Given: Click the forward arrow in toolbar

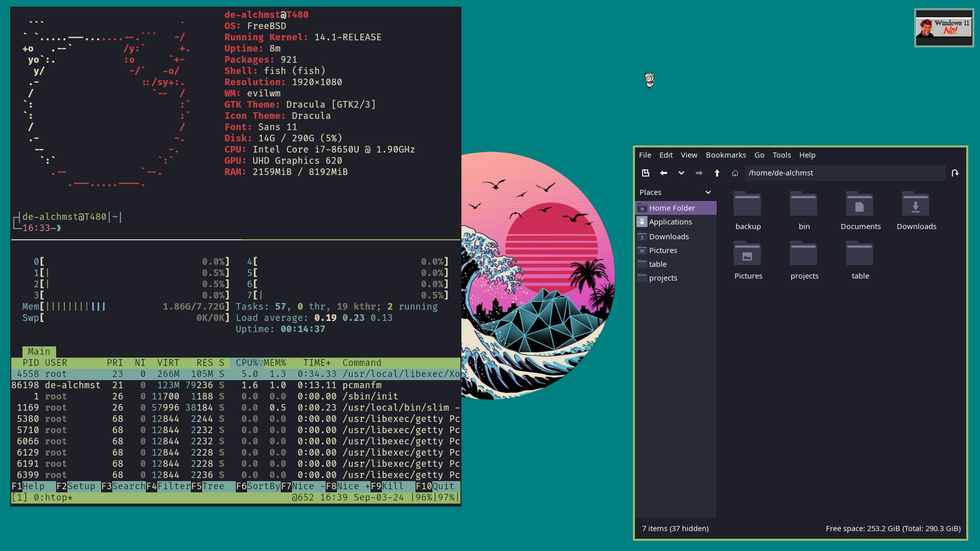Looking at the screenshot, I should [699, 173].
